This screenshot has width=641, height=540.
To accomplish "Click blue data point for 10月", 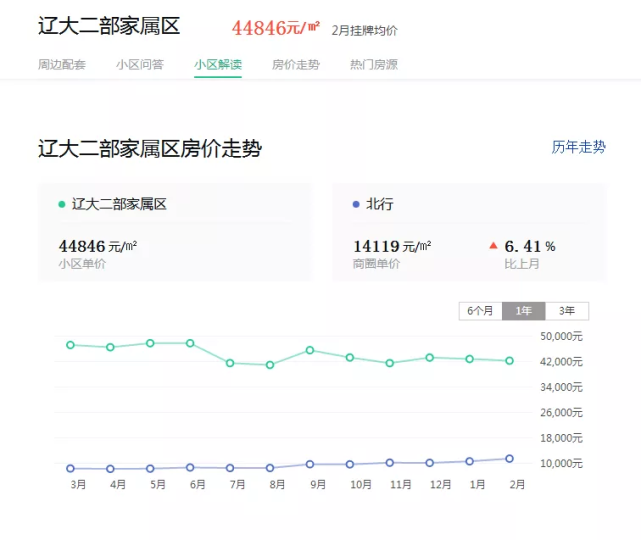I will pos(350,464).
